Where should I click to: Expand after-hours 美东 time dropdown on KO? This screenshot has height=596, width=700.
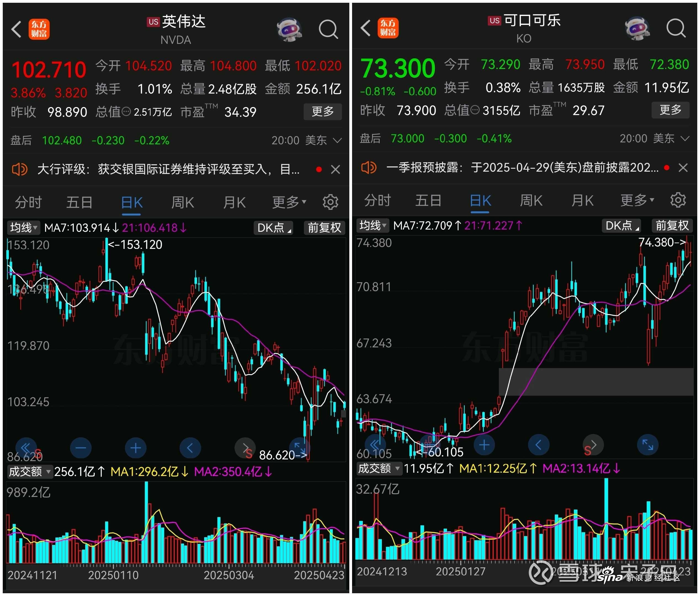tap(654, 139)
